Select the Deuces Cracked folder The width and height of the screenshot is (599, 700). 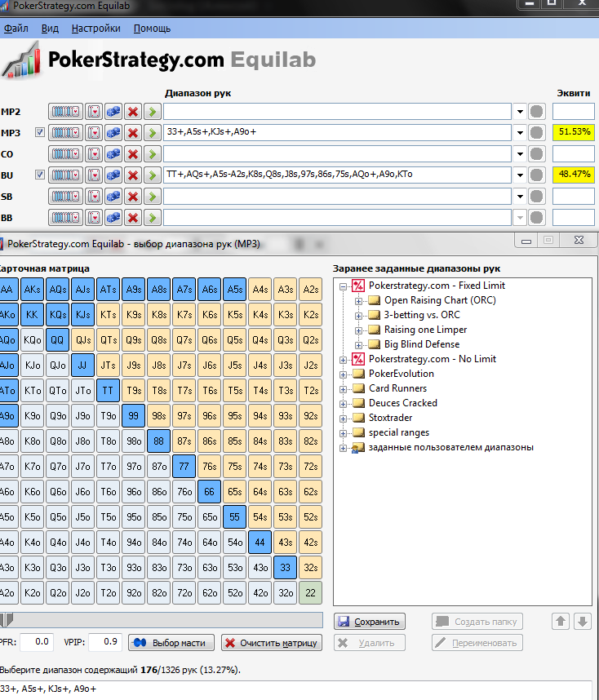pos(403,403)
